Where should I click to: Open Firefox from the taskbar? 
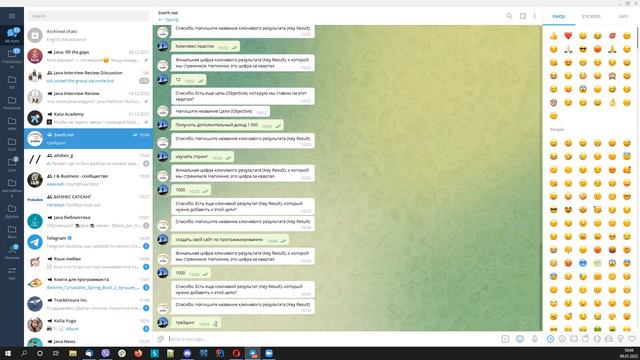coord(138,353)
